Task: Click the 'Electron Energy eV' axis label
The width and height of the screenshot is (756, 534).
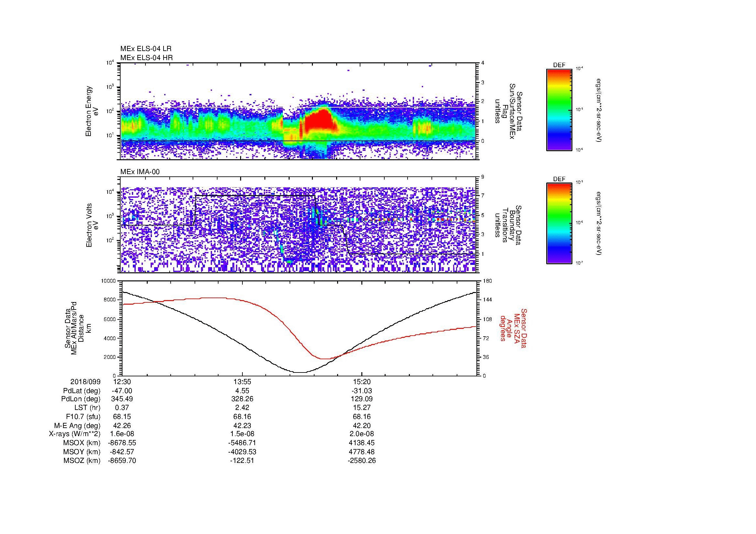Action: tap(92, 111)
